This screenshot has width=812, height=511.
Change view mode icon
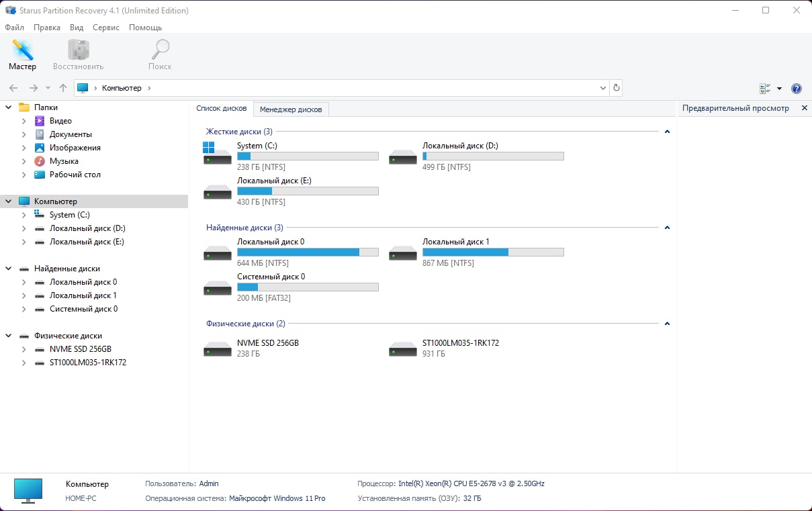click(x=765, y=89)
